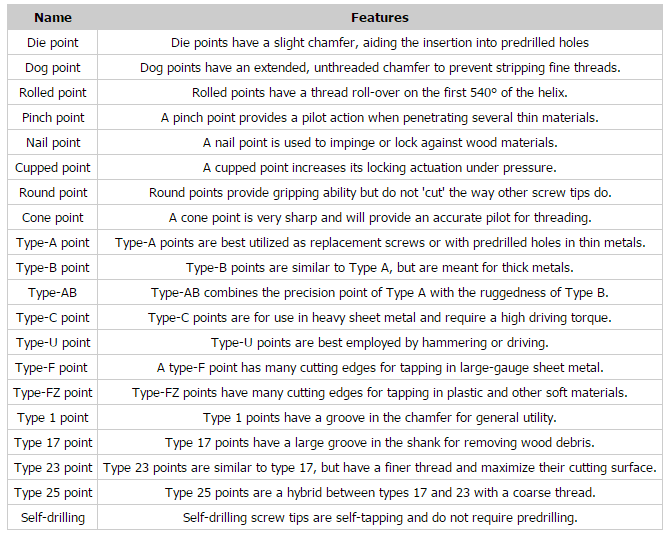This screenshot has height=536, width=667.
Task: Select the Type-AB name cell
Action: click(x=52, y=293)
